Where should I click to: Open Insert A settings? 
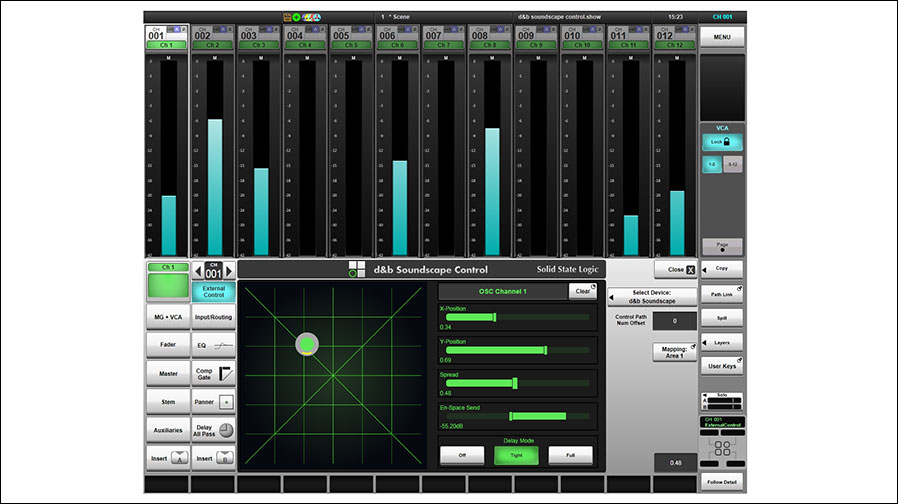click(x=168, y=458)
